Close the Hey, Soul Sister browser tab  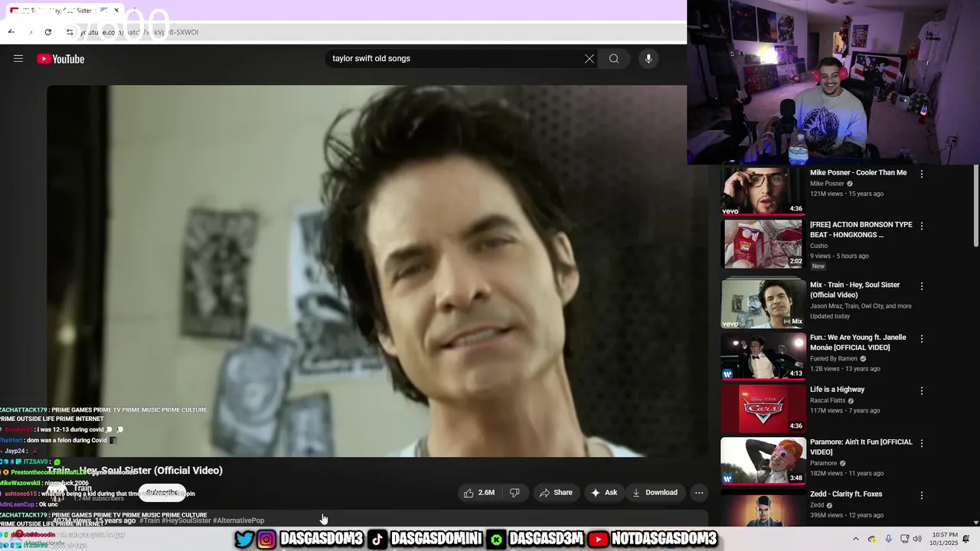coord(116,11)
